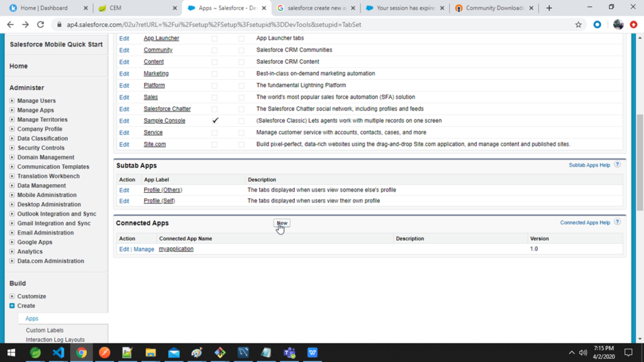Expand the Email Administration section

click(x=12, y=233)
